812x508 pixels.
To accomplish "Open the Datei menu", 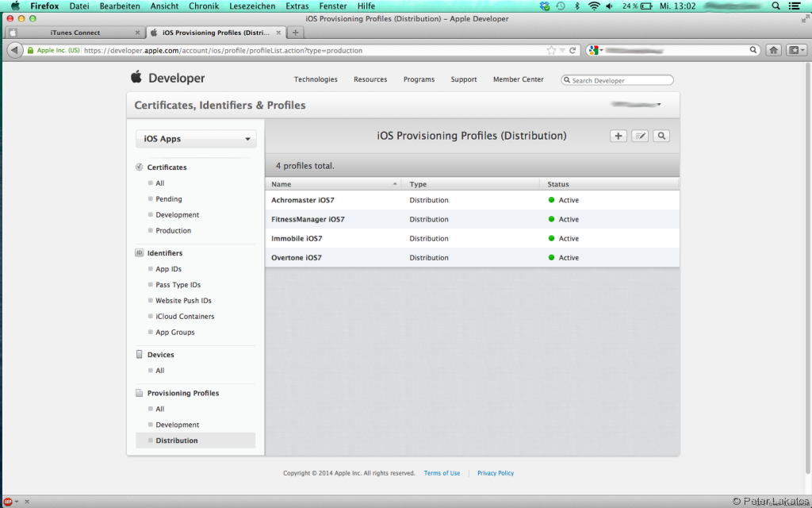I will (79, 6).
